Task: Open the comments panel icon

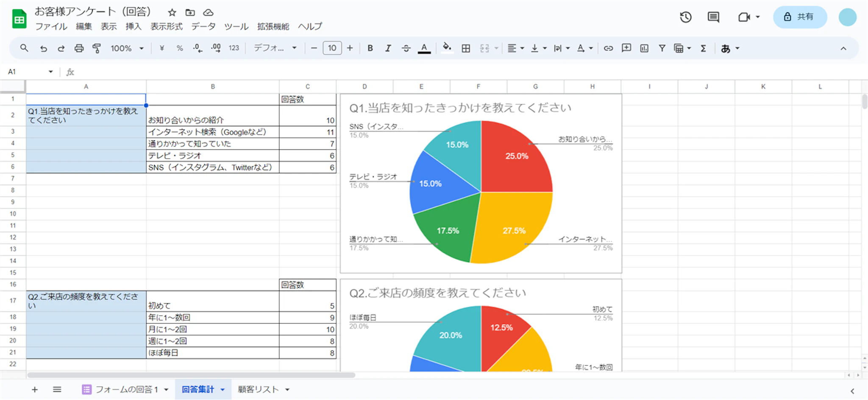Action: 713,17
